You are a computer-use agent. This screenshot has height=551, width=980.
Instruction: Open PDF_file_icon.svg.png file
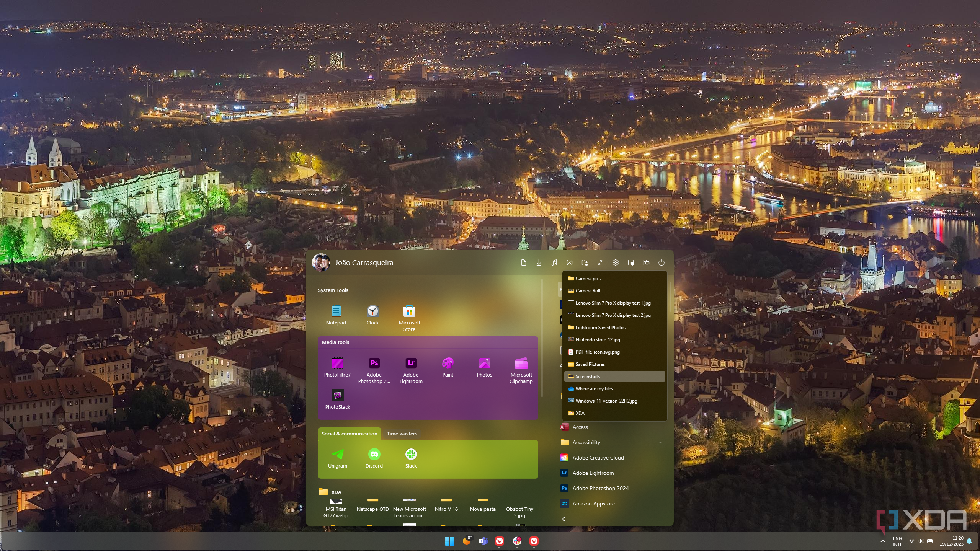click(614, 352)
